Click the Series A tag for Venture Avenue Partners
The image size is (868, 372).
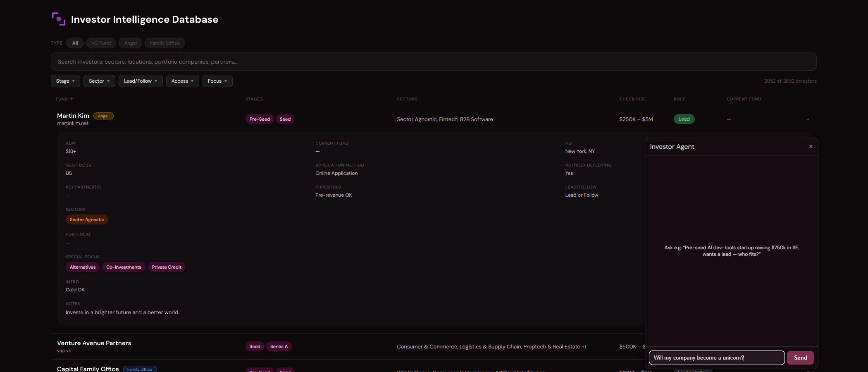click(x=279, y=346)
